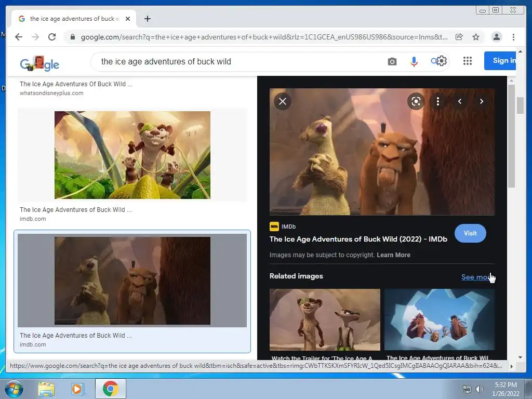
Task: Go back to the previous page
Action: 19,37
